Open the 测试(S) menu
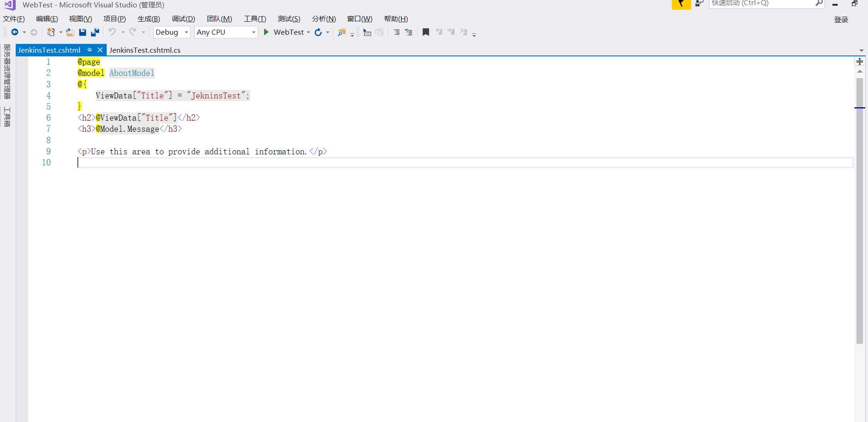The width and height of the screenshot is (868, 422). click(x=289, y=19)
